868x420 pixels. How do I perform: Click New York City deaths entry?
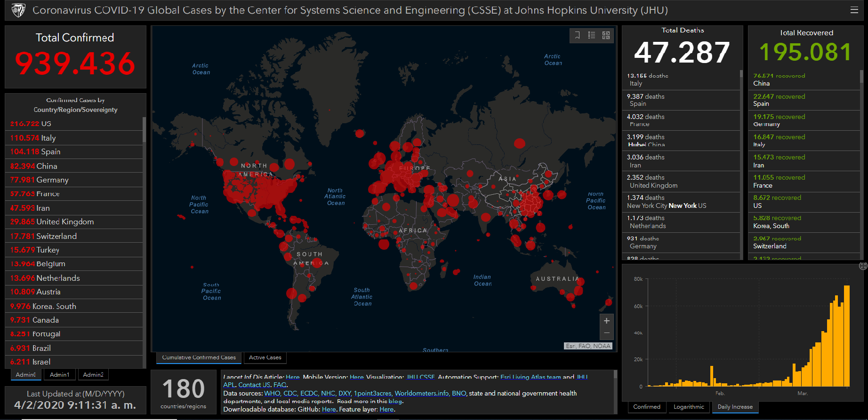coord(681,202)
